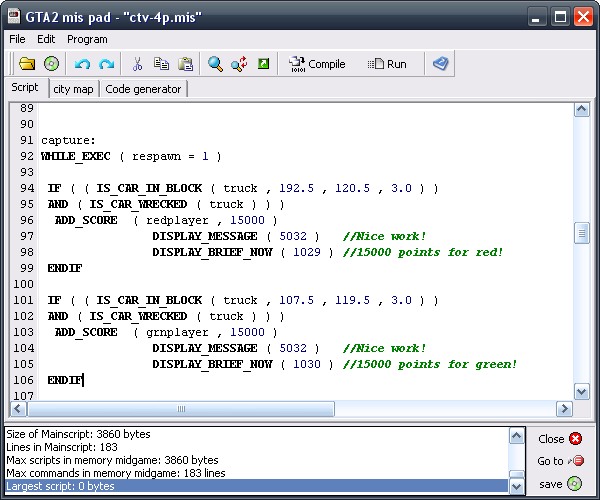This screenshot has width=600, height=500.
Task: Click the horizontal scroll left arrow
Action: coord(18,409)
